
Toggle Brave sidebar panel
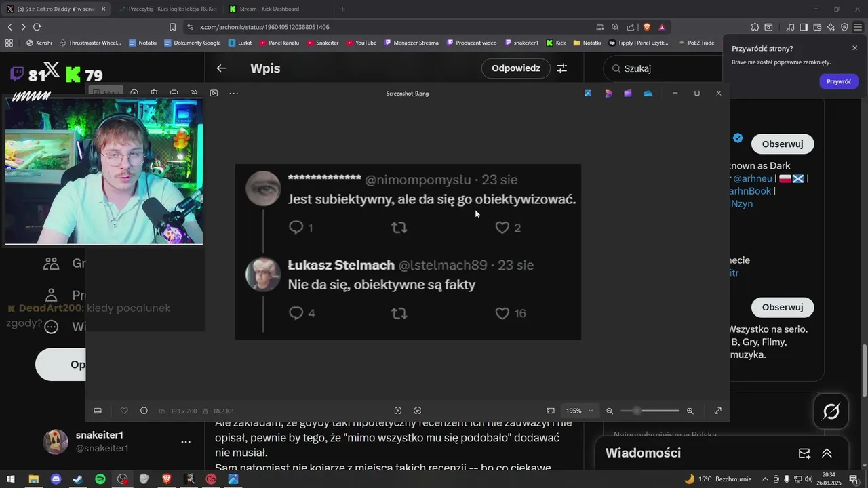[804, 27]
